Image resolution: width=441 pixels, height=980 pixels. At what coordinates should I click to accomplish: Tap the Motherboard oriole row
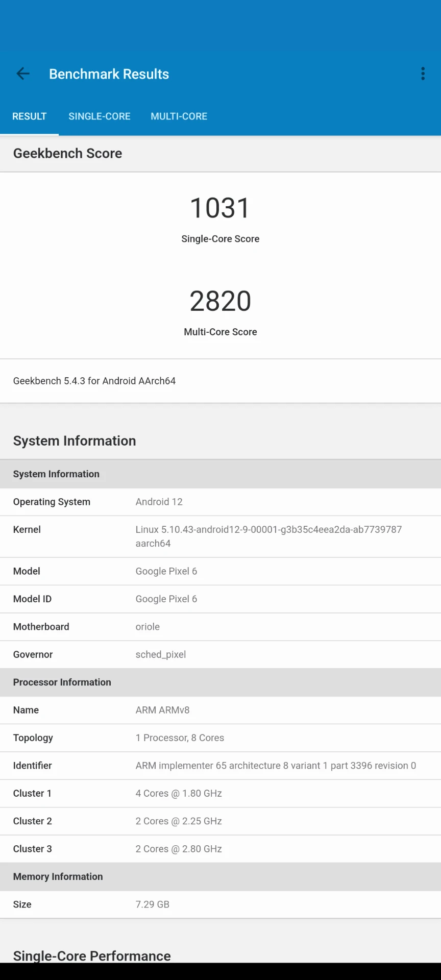coord(220,627)
